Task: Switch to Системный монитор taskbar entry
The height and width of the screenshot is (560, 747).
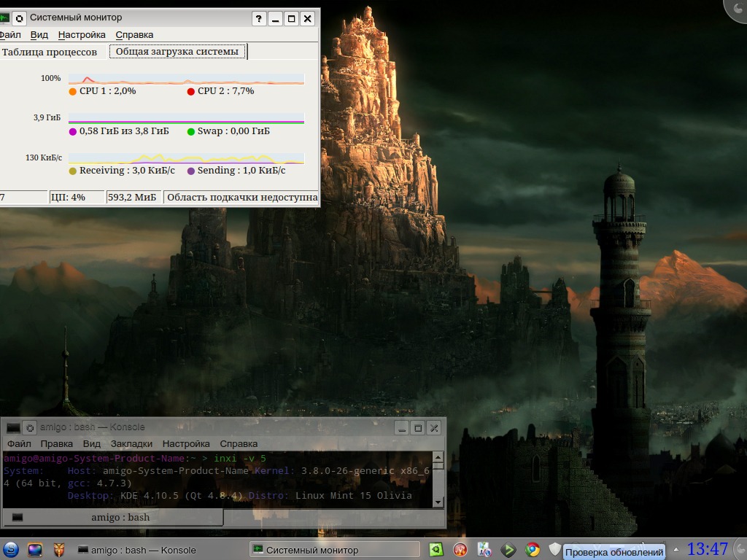Action: point(335,550)
